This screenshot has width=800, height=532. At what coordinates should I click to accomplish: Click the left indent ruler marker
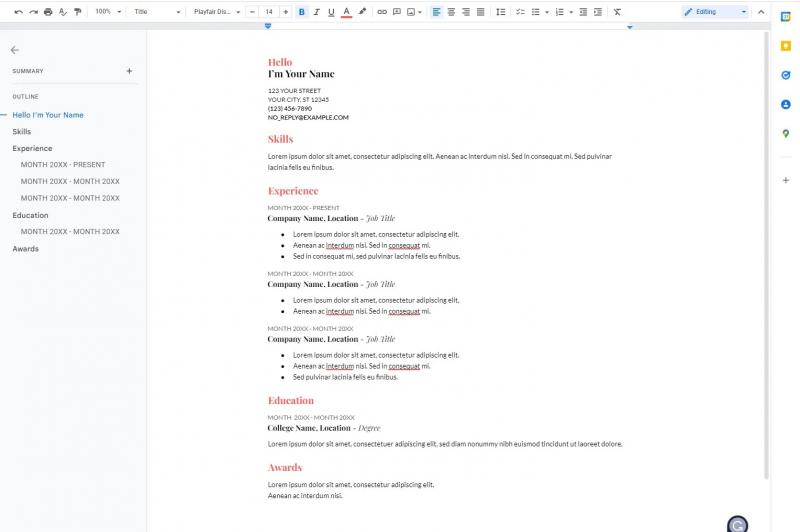click(268, 26)
